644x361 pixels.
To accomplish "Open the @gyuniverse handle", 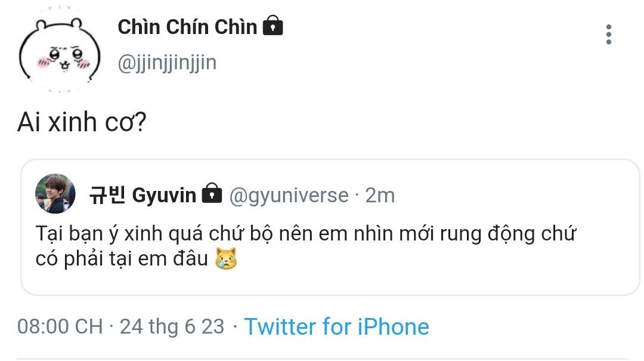I will coord(289,195).
